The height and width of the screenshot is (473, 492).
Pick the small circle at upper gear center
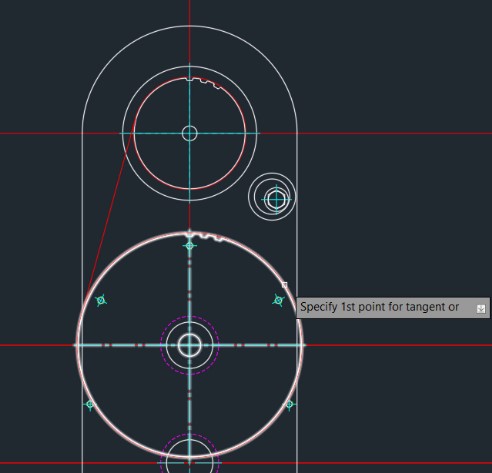[190, 133]
